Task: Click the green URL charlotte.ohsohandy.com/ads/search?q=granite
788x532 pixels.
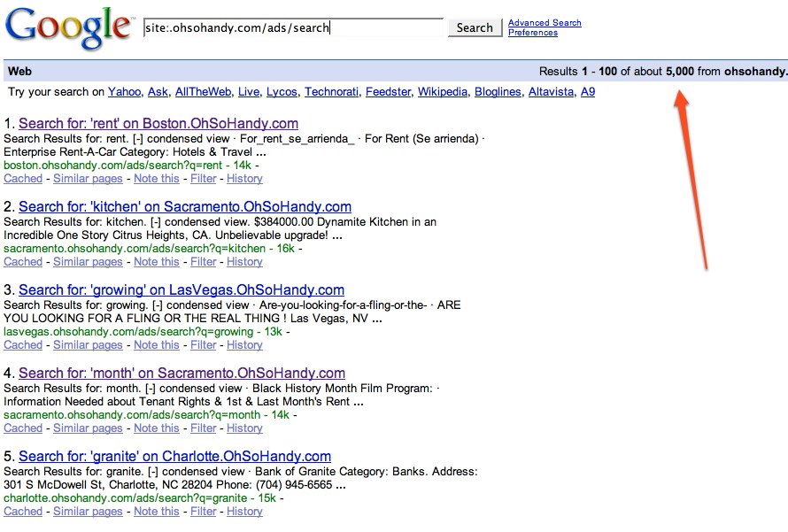Action: (x=126, y=498)
